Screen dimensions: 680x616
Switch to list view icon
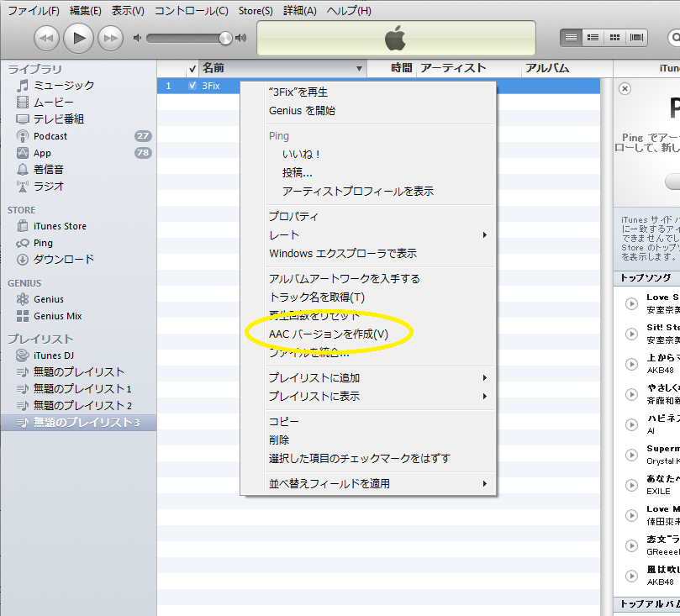(571, 38)
